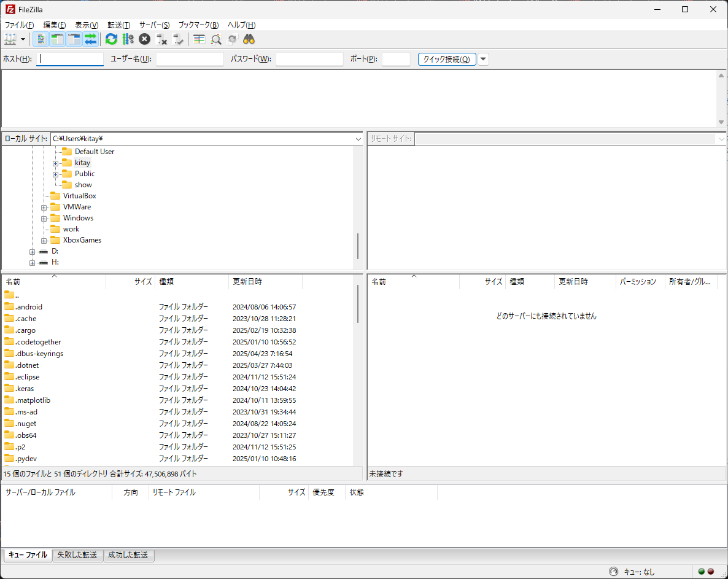This screenshot has height=579, width=728.
Task: Expand the kitay folder tree node
Action: [55, 163]
